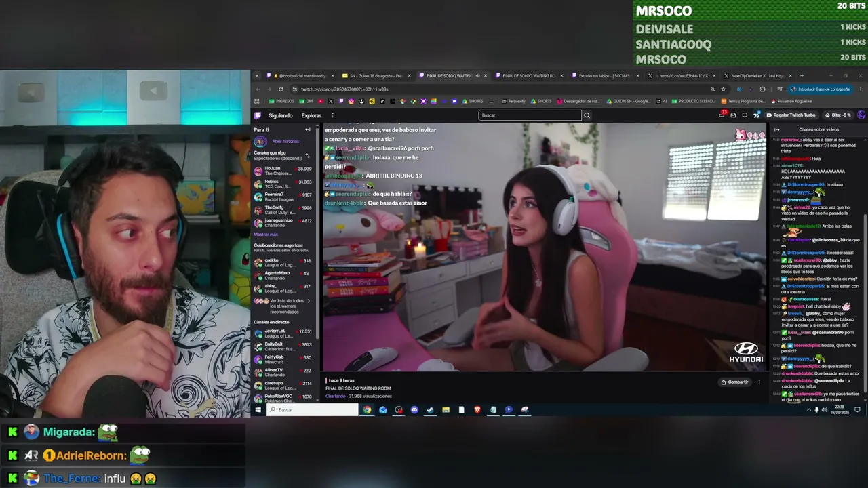Image resolution: width=868 pixels, height=488 pixels.
Task: Open the YouTube bookmark icon
Action: click(321, 101)
